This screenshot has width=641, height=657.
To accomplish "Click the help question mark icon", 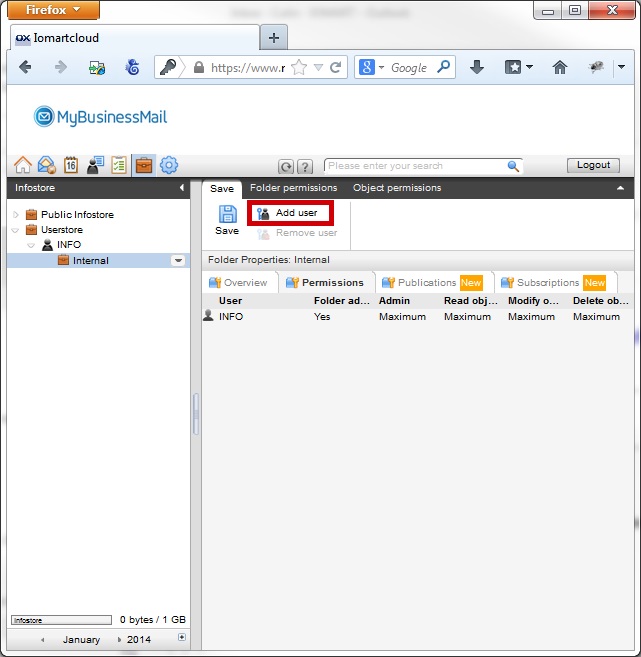I will pos(305,166).
